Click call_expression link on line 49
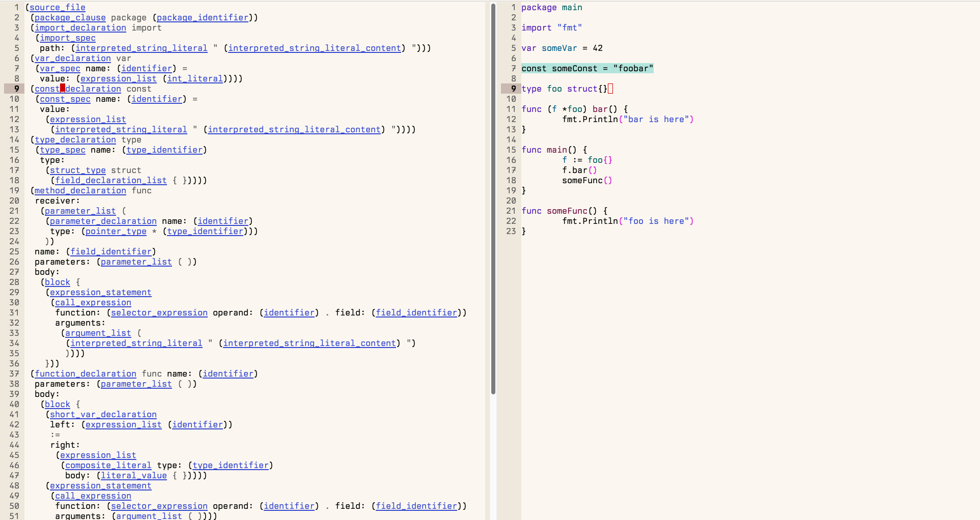 (x=93, y=496)
